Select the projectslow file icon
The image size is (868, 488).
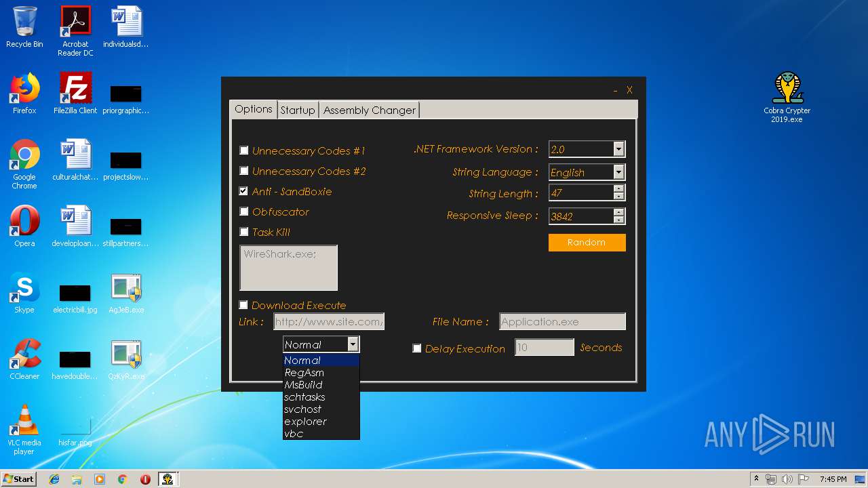[x=126, y=165]
